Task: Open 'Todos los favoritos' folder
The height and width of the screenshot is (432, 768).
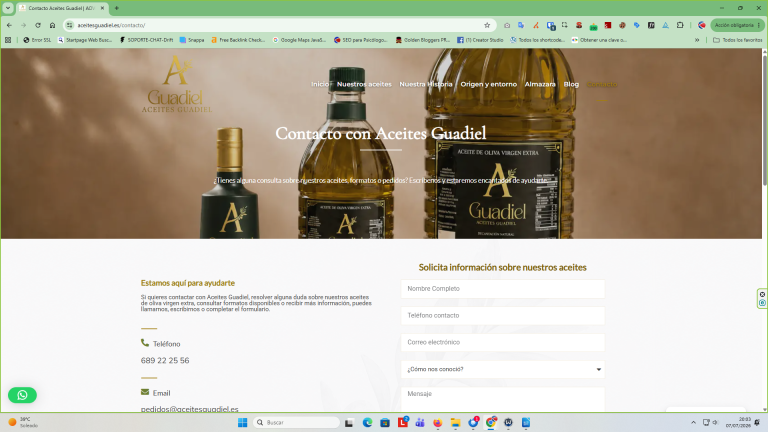Action: pyautogui.click(x=737, y=40)
